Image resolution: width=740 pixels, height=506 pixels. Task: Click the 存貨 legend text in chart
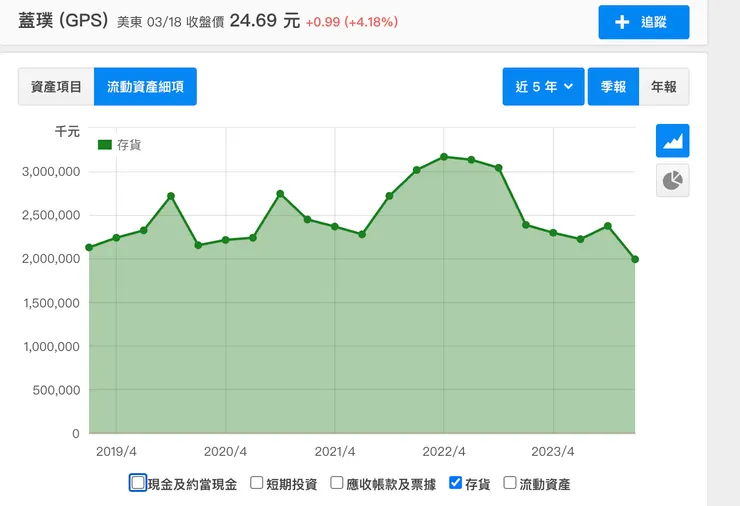tap(129, 145)
